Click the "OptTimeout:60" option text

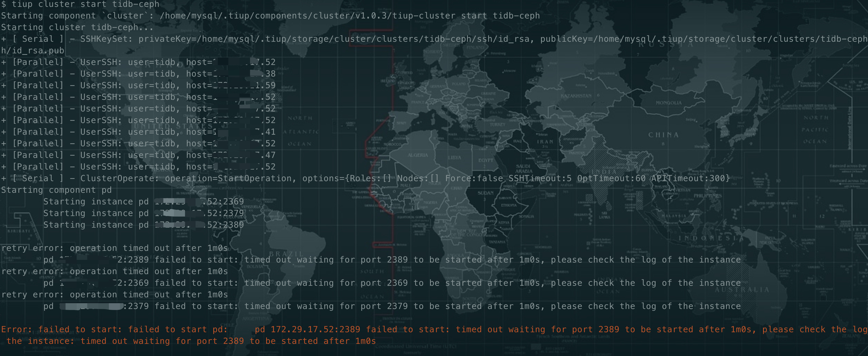611,179
